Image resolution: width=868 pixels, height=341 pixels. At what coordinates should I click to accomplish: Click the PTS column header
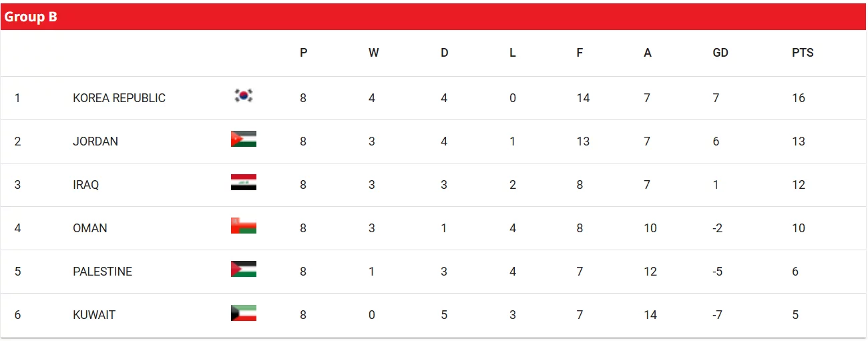(x=803, y=53)
